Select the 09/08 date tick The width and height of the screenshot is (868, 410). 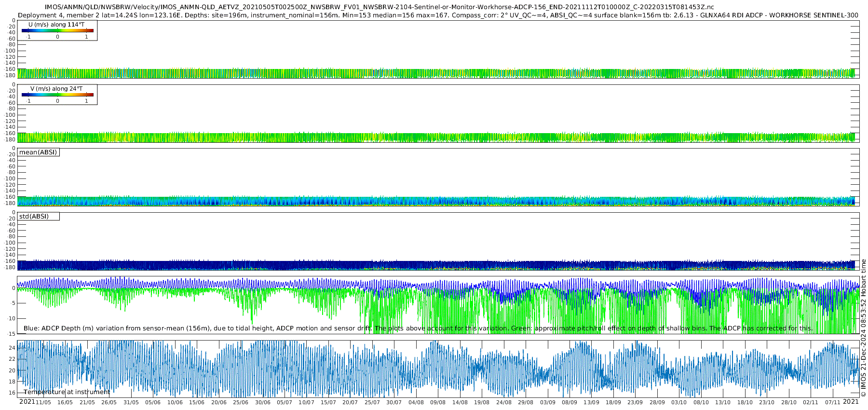pos(438,402)
